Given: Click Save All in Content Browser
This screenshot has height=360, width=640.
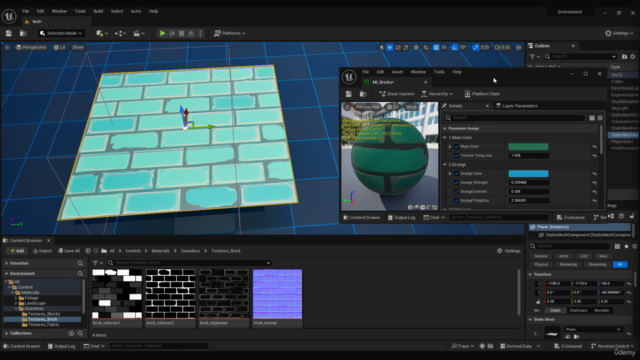Looking at the screenshot, I should 69,251.
